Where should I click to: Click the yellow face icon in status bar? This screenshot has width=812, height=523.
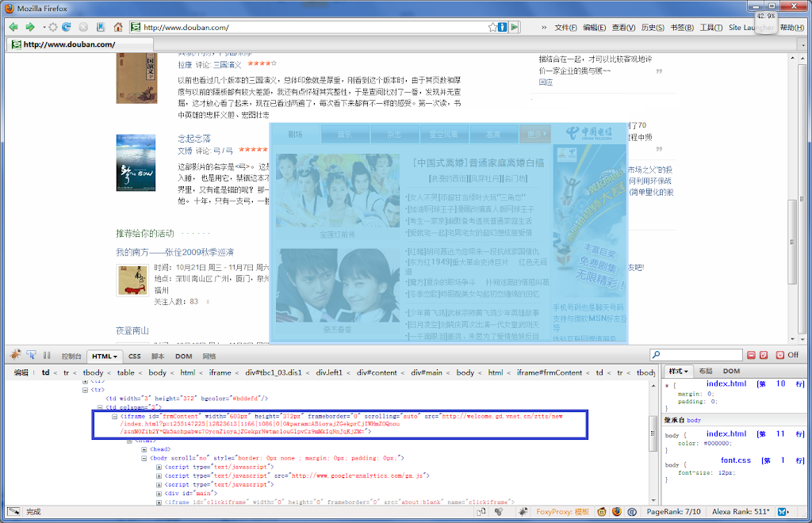pyautogui.click(x=602, y=512)
